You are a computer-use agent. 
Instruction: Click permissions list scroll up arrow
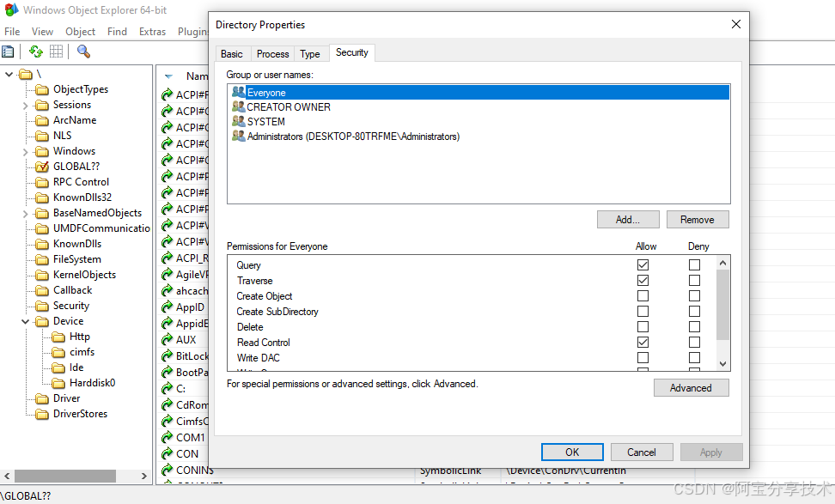(x=722, y=263)
